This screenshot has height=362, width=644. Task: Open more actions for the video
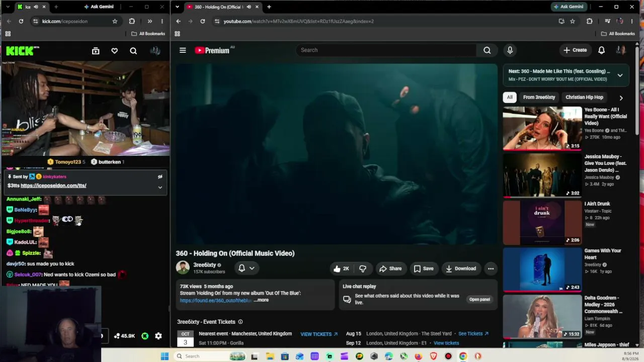click(x=491, y=268)
